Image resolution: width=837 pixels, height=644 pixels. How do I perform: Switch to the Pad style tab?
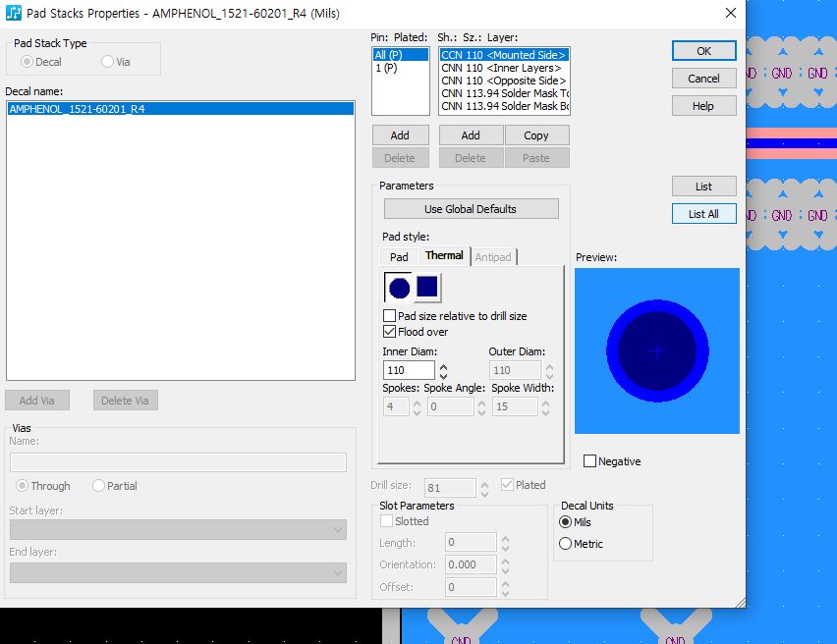coord(399,257)
